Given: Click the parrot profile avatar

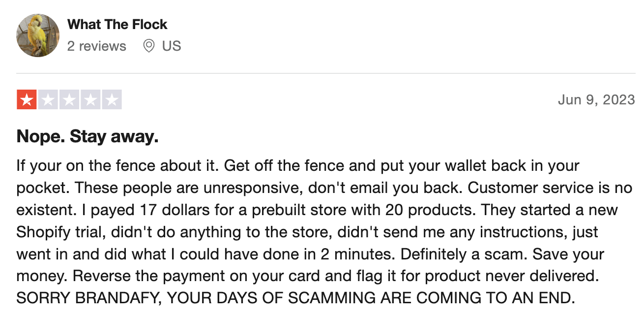Looking at the screenshot, I should [38, 35].
